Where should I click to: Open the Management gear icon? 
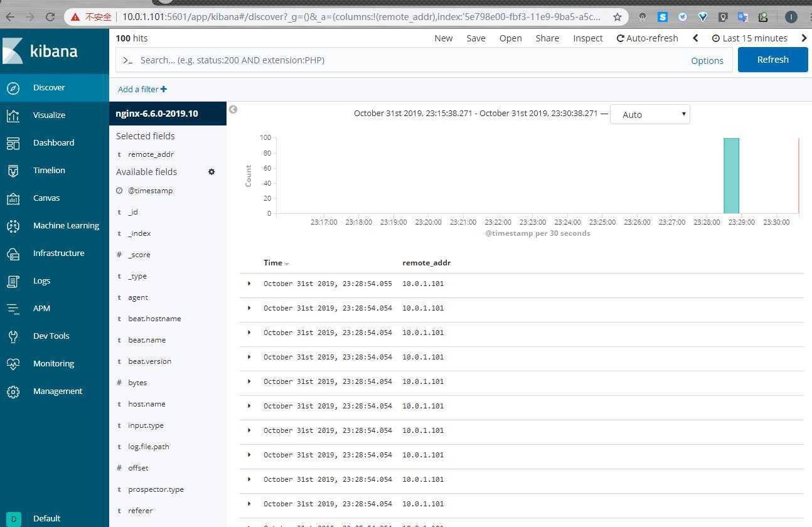coord(13,391)
